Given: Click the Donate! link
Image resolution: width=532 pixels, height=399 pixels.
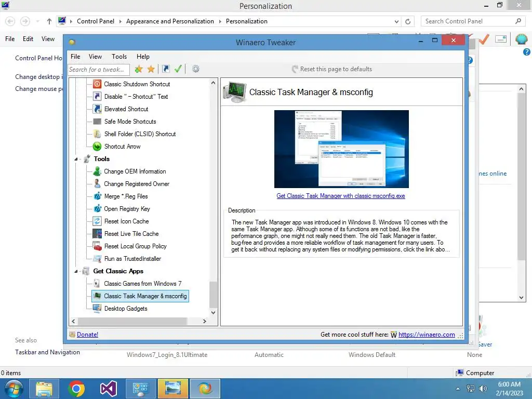Looking at the screenshot, I should (87, 335).
